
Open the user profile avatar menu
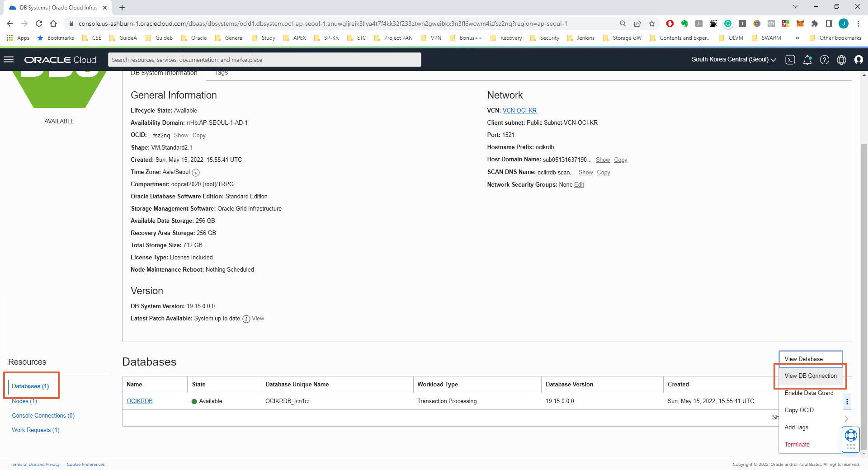pyautogui.click(x=859, y=60)
